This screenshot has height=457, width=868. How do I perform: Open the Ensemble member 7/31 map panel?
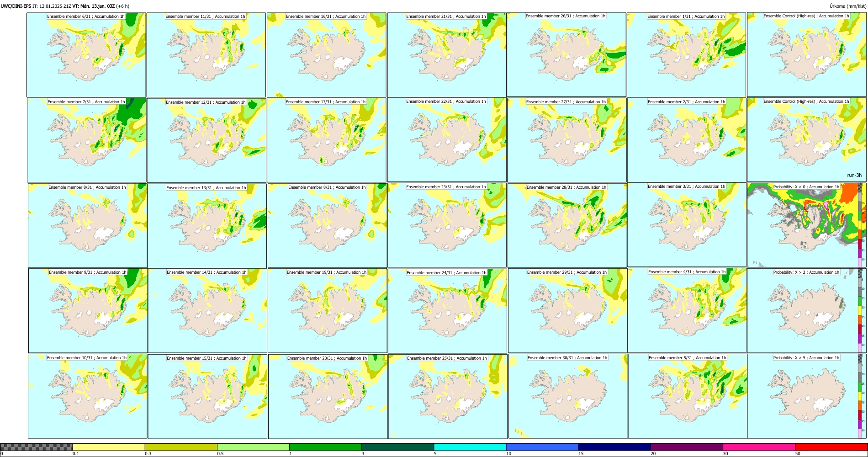coord(87,140)
